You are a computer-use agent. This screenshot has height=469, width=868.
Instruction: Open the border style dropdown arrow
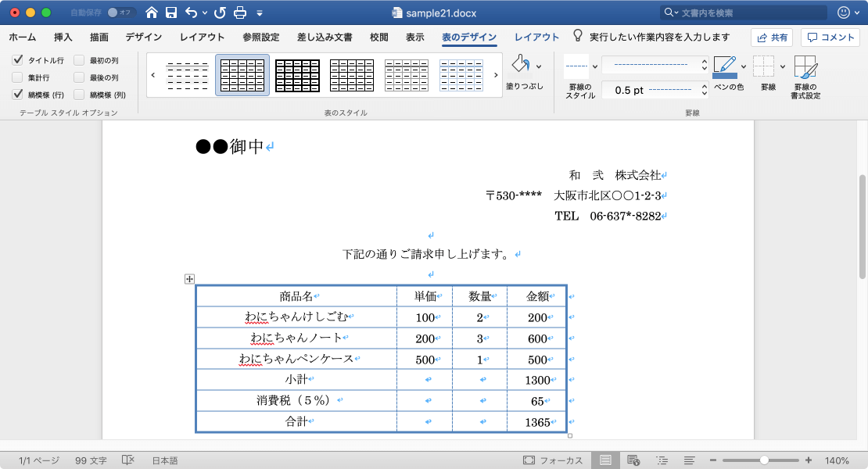click(x=595, y=66)
